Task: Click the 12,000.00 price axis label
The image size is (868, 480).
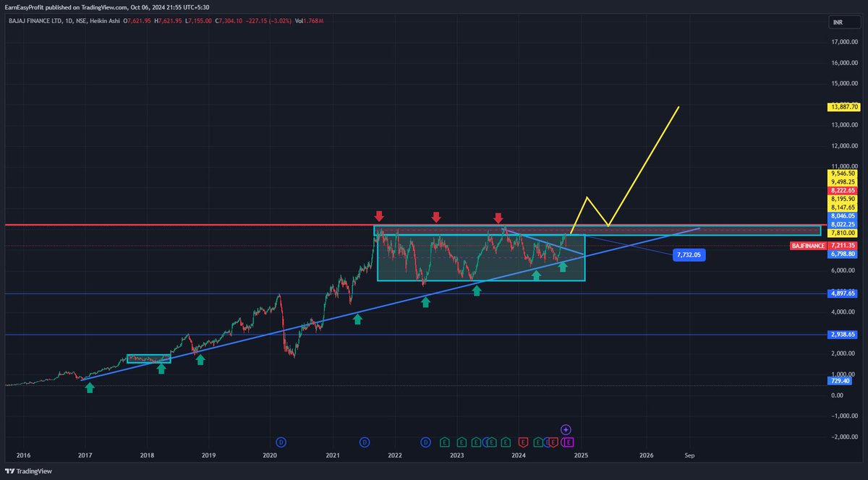Action: [x=844, y=146]
